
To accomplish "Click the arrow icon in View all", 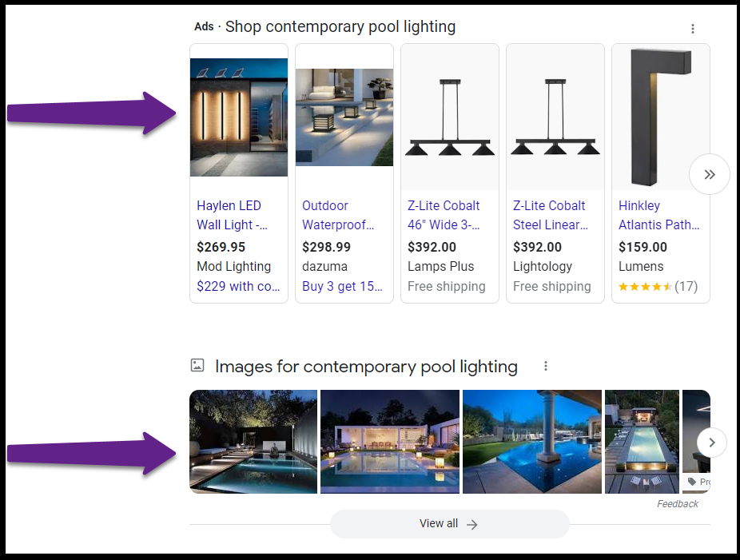I will point(472,524).
